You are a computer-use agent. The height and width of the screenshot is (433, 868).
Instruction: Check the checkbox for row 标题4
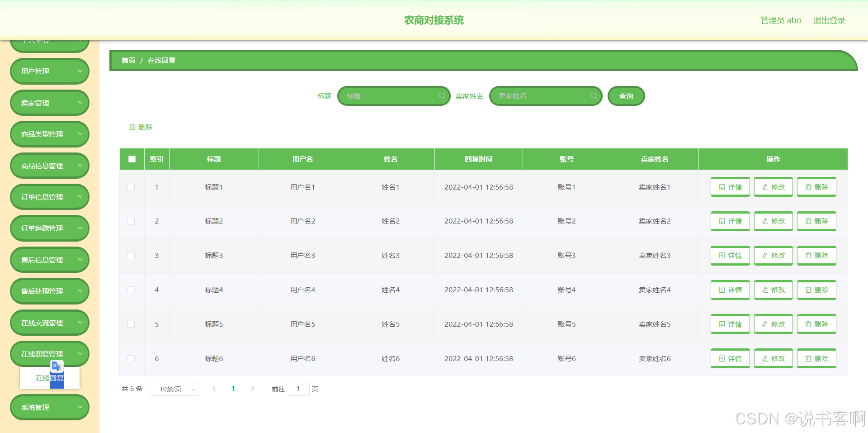[x=131, y=290]
